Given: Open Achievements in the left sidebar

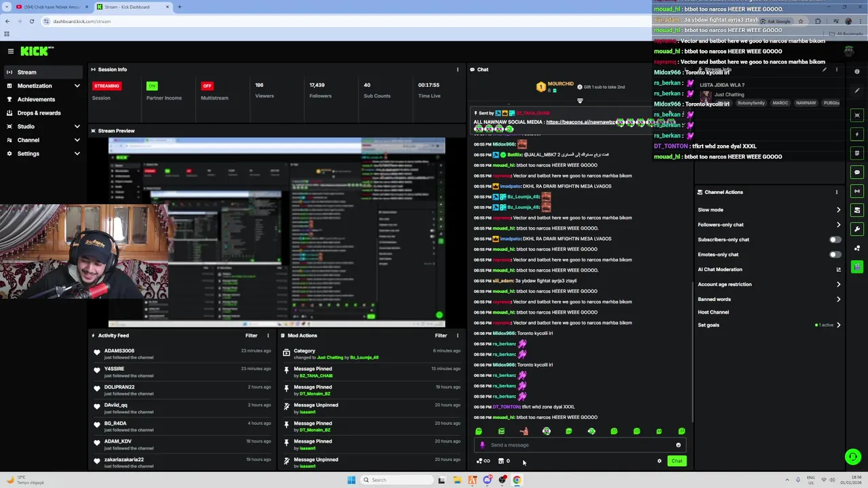Looking at the screenshot, I should coord(42,100).
